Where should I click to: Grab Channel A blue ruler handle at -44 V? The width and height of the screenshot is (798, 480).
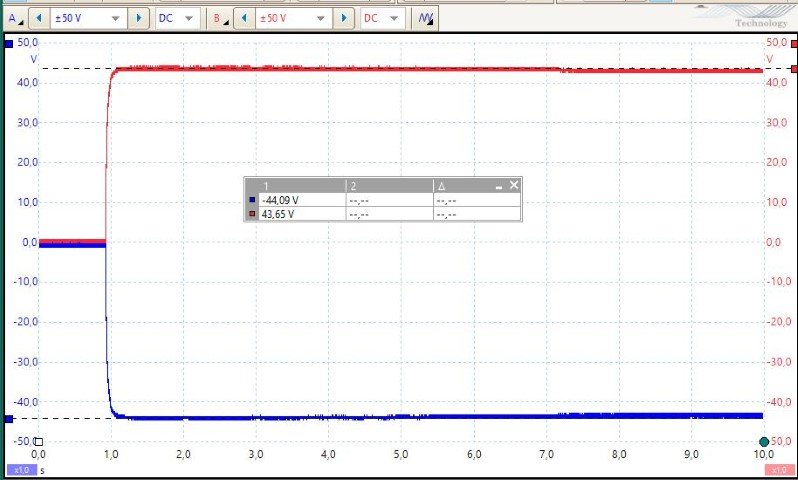[x=9, y=419]
